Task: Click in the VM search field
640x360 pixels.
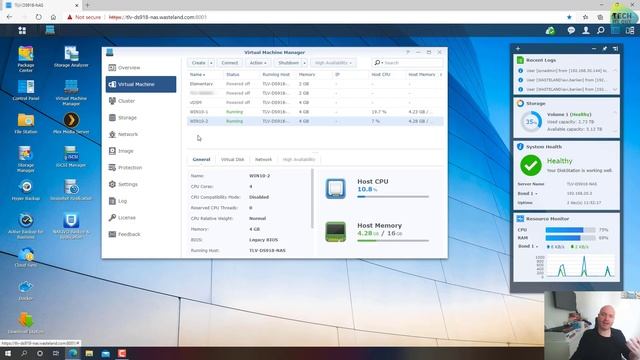Action: click(407, 63)
